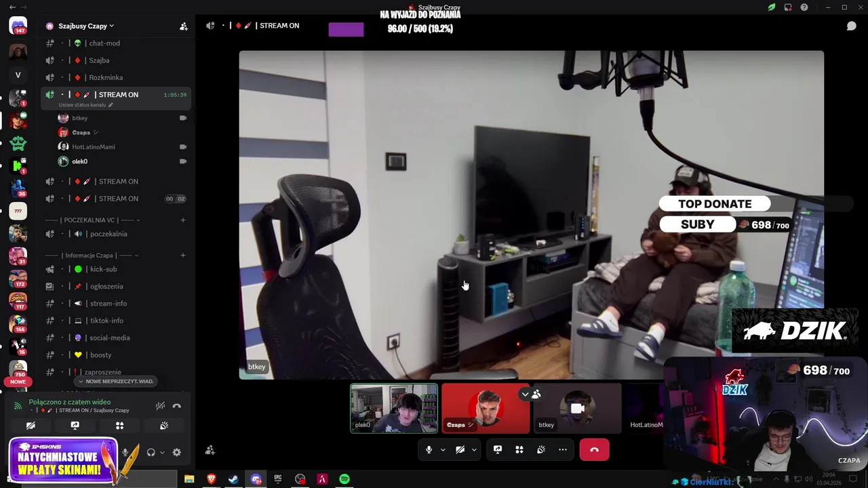Image resolution: width=868 pixels, height=488 pixels.
Task: Disconnect with the red hang-up button
Action: (x=594, y=449)
